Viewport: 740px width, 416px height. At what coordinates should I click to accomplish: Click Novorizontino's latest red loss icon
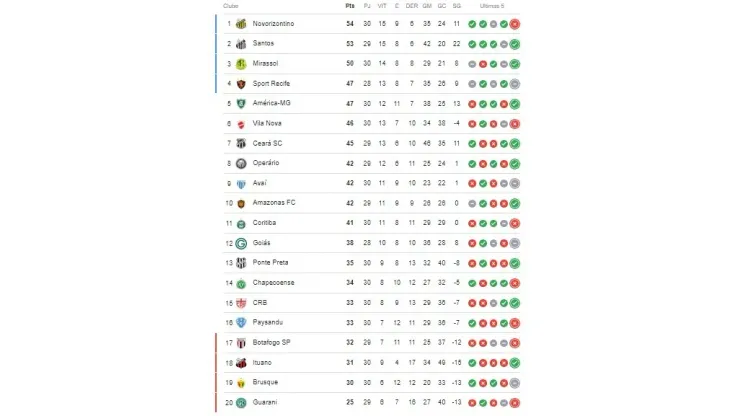[x=514, y=23]
